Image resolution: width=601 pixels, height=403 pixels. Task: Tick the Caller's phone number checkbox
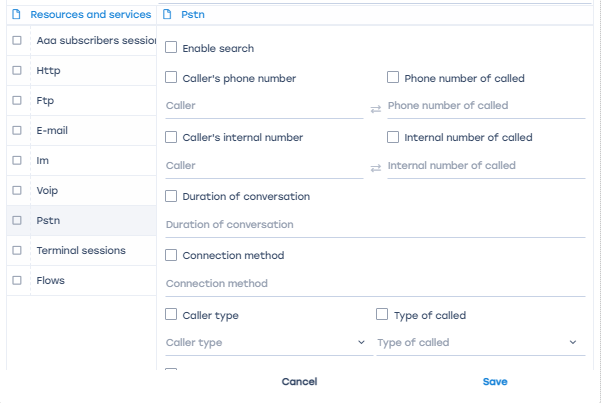pyautogui.click(x=172, y=78)
